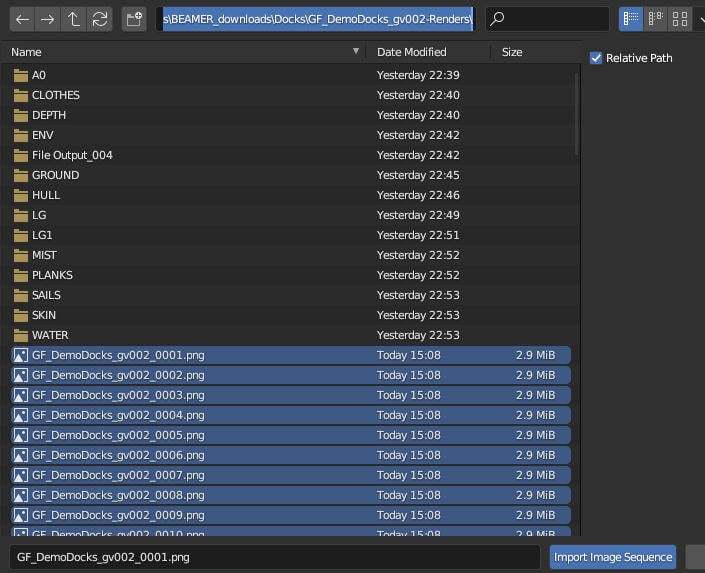Select the LG folder
705x573 pixels.
pyautogui.click(x=291, y=215)
